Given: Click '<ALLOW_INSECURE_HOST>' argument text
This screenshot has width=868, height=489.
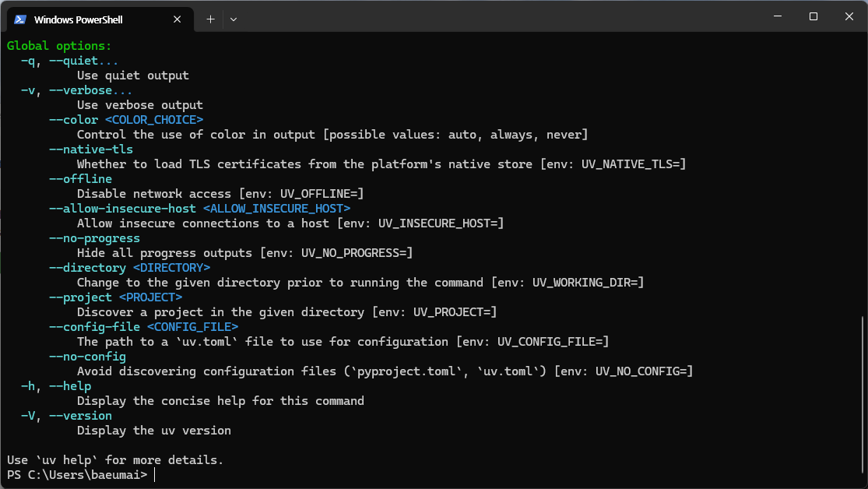Looking at the screenshot, I should 277,209.
